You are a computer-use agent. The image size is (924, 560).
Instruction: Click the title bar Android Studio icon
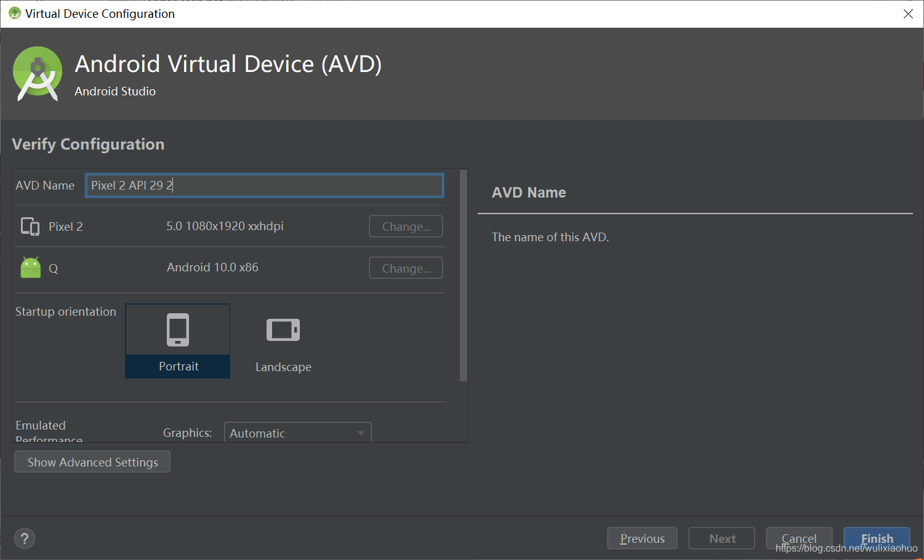click(x=15, y=14)
